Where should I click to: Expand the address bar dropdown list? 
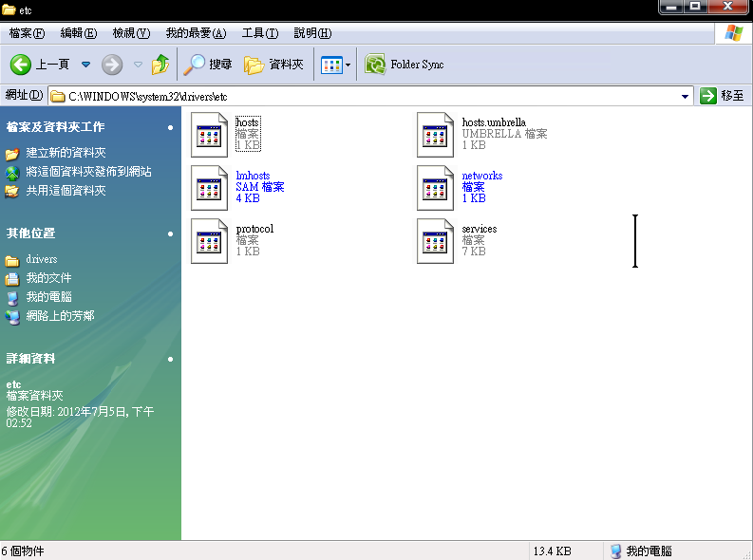click(x=685, y=97)
